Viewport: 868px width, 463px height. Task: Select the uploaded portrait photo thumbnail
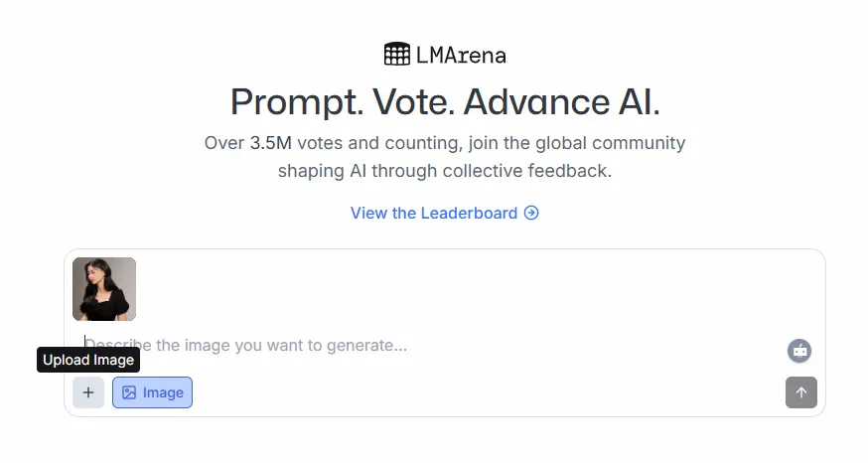point(104,289)
